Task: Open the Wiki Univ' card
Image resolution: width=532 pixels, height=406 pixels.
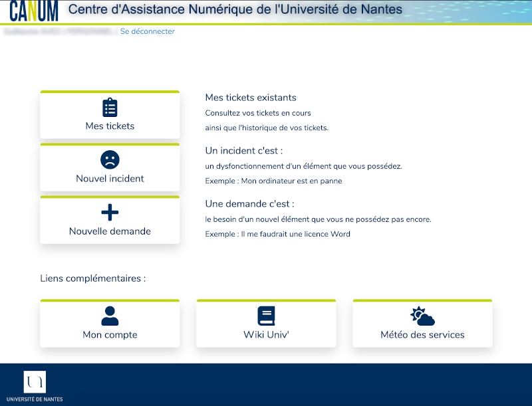Action: [x=266, y=324]
